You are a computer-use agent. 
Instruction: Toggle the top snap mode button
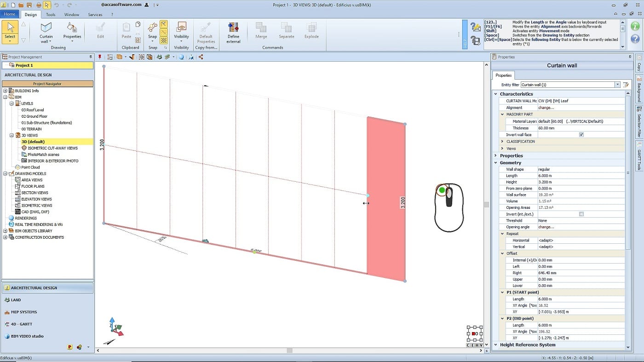pyautogui.click(x=164, y=24)
